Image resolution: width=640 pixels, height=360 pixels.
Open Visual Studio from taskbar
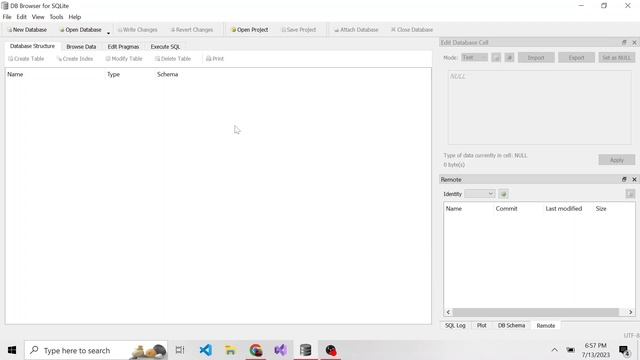(x=281, y=350)
